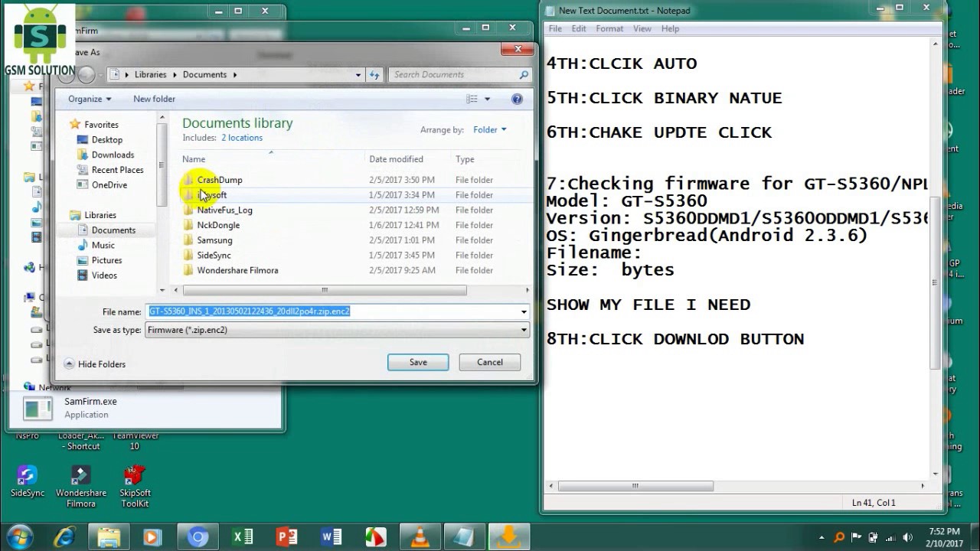Viewport: 980px width, 551px height.
Task: Open PowerPoint from the taskbar
Action: pos(287,537)
